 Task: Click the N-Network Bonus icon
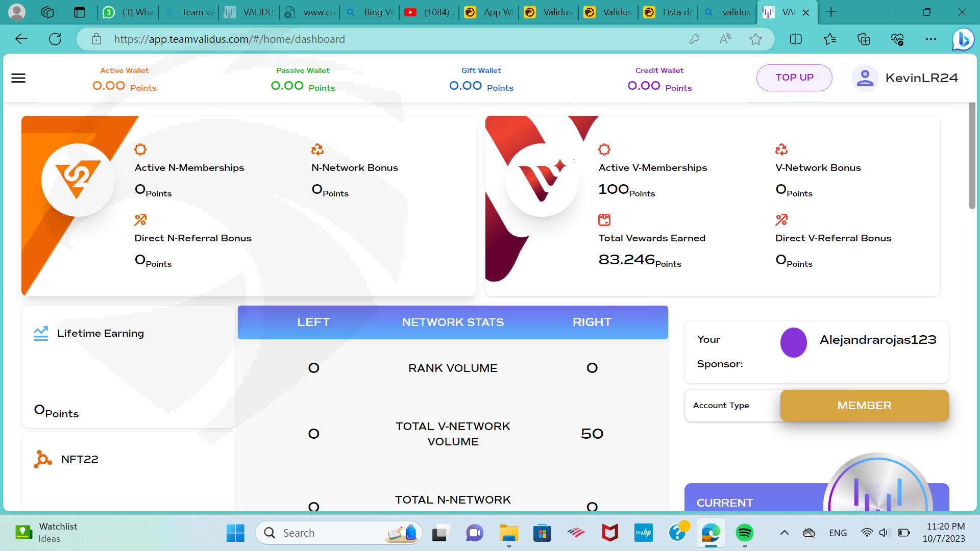click(x=317, y=149)
